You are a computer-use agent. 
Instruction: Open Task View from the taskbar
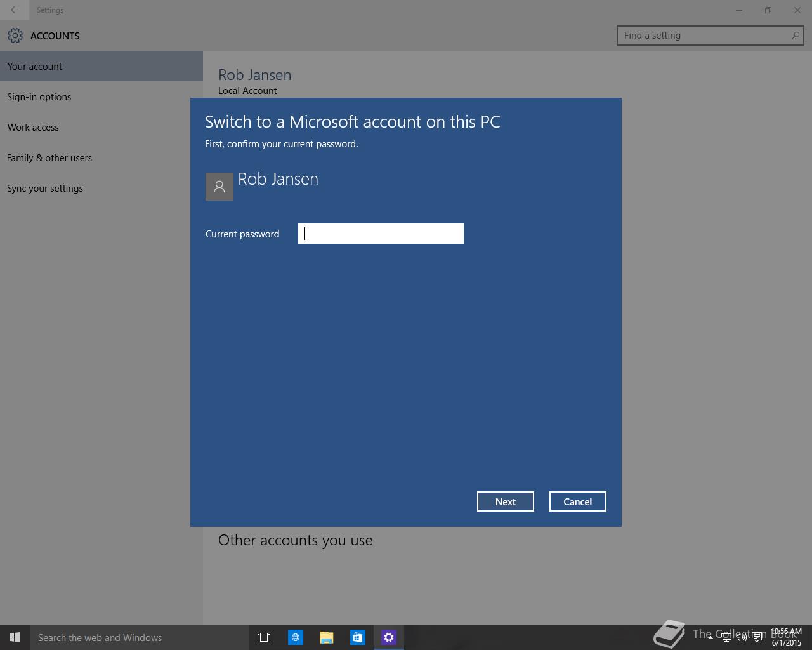pos(264,637)
